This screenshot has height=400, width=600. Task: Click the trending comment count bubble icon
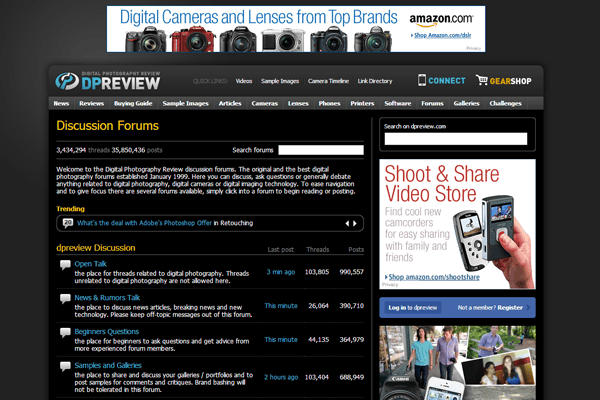click(x=68, y=223)
